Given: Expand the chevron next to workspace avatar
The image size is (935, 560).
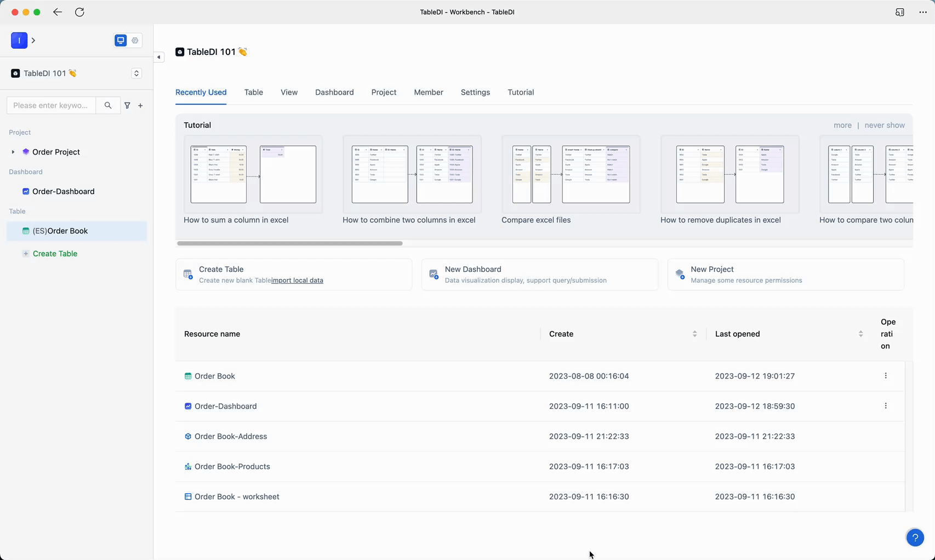Looking at the screenshot, I should pos(33,40).
